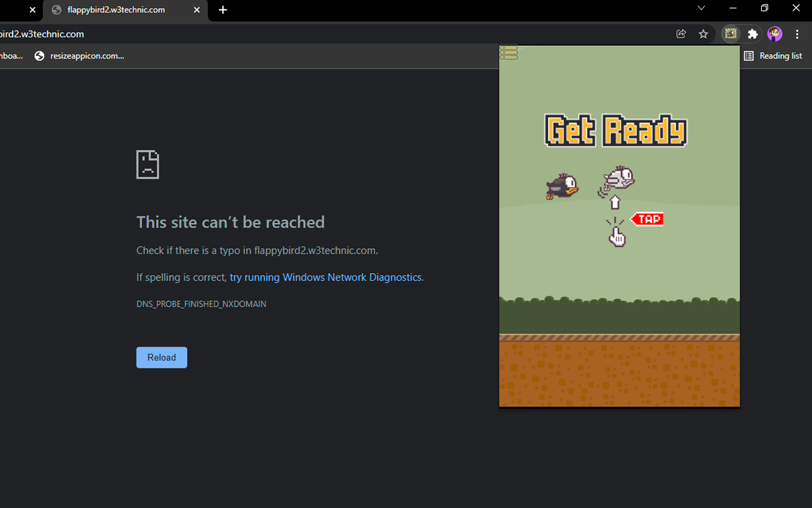Click the score icon at game's top-left
Screen dimensions: 812x508
click(509, 53)
